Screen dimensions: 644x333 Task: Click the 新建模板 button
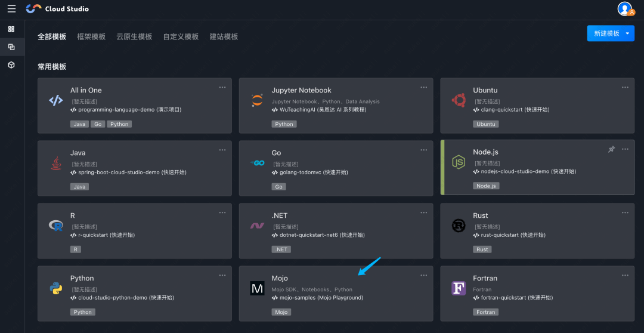tap(606, 34)
